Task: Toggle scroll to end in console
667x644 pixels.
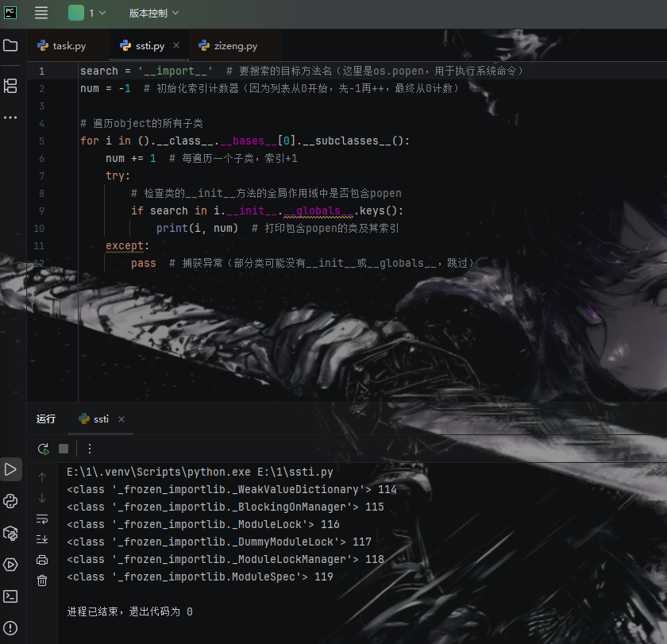Action: coord(42,539)
